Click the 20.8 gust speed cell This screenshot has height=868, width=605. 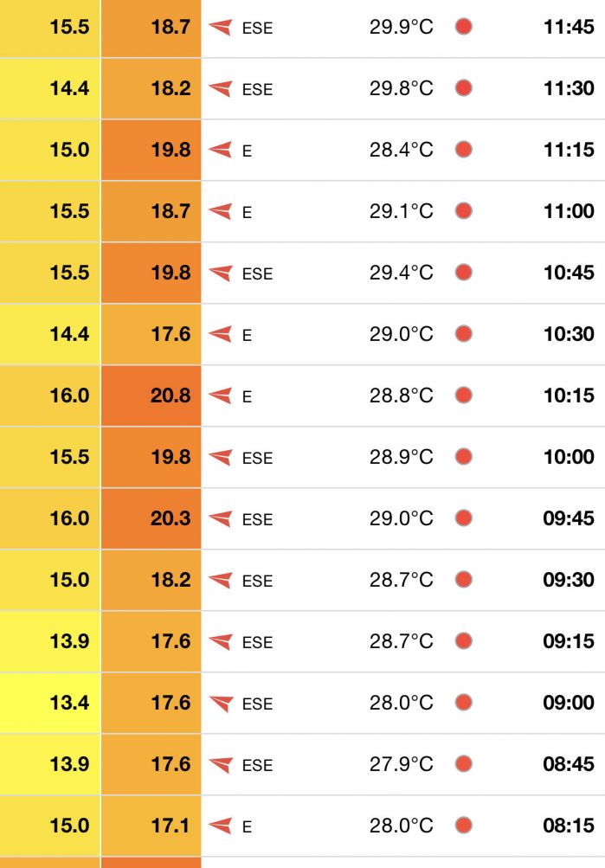click(x=170, y=395)
